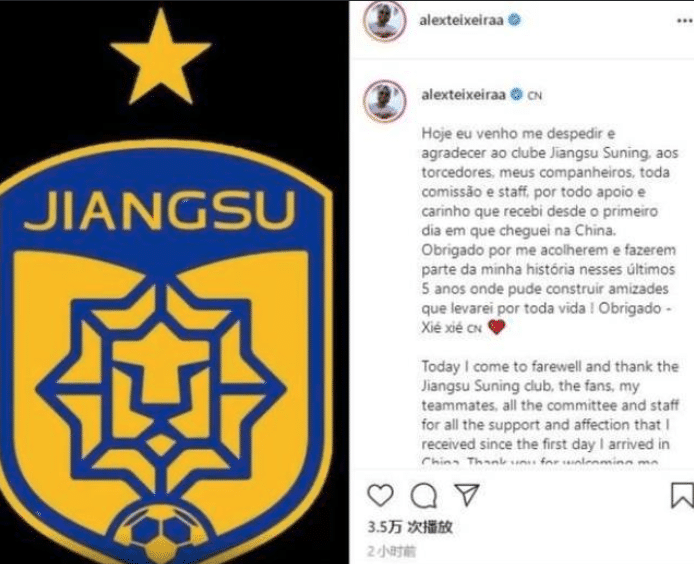The height and width of the screenshot is (564, 694).
Task: Open the three-dot more options menu
Action: (x=685, y=21)
